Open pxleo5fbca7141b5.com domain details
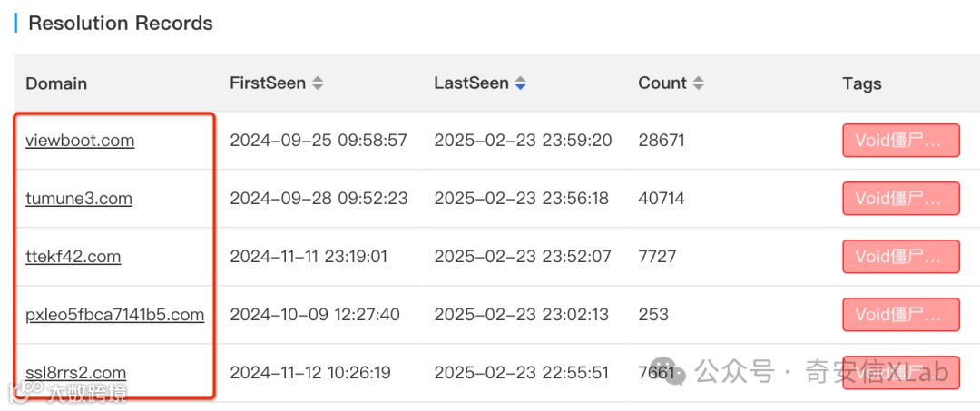The height and width of the screenshot is (411, 980). pos(115,315)
